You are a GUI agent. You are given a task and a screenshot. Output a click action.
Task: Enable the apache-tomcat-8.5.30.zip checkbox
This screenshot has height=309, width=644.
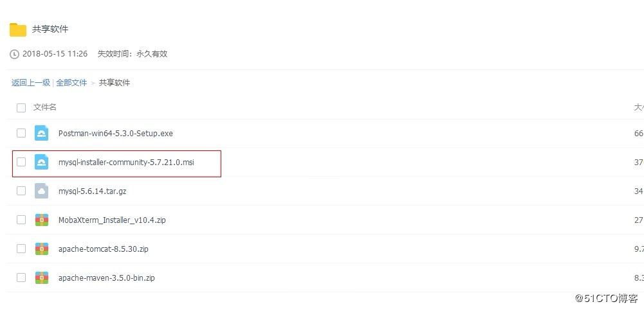21,249
